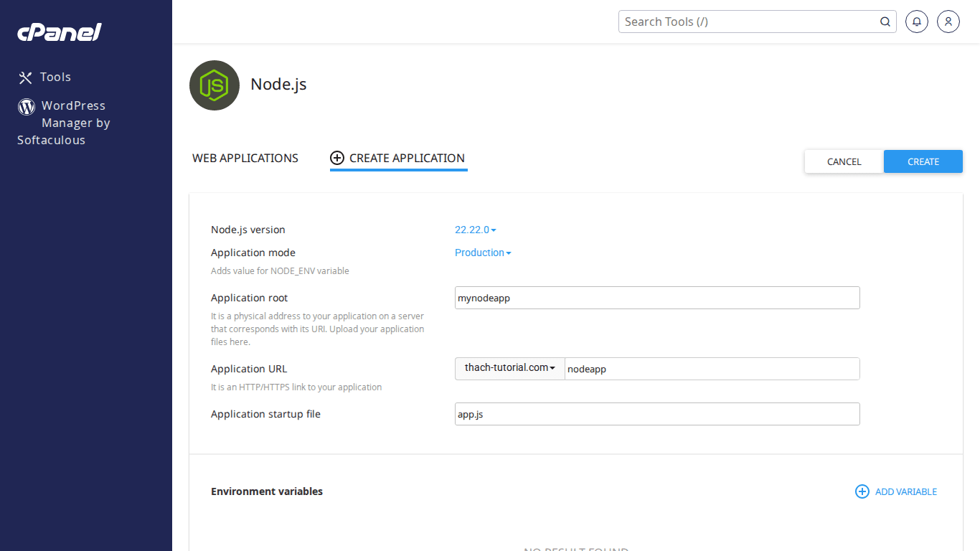Focus the Application startup file field
The image size is (980, 551).
(656, 414)
